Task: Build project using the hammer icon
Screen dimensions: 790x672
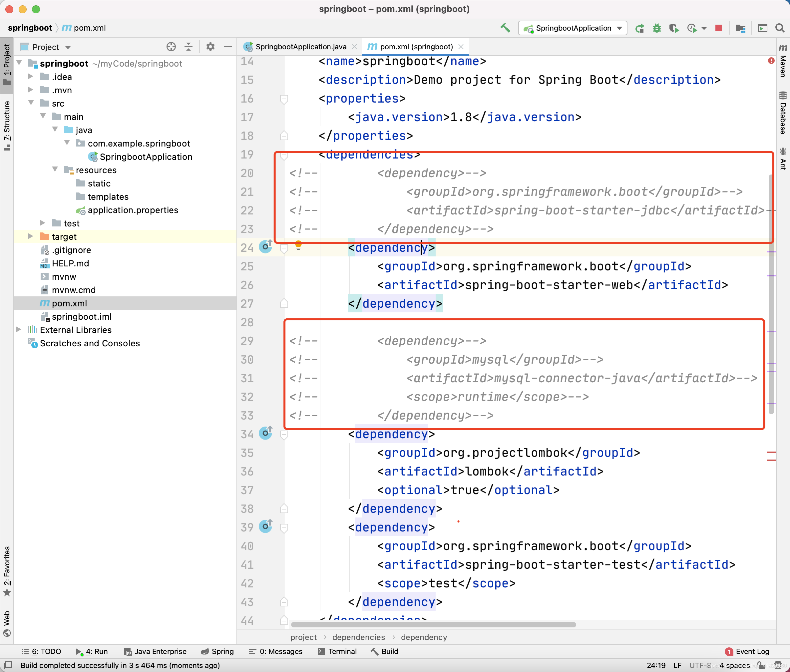Action: pos(505,28)
